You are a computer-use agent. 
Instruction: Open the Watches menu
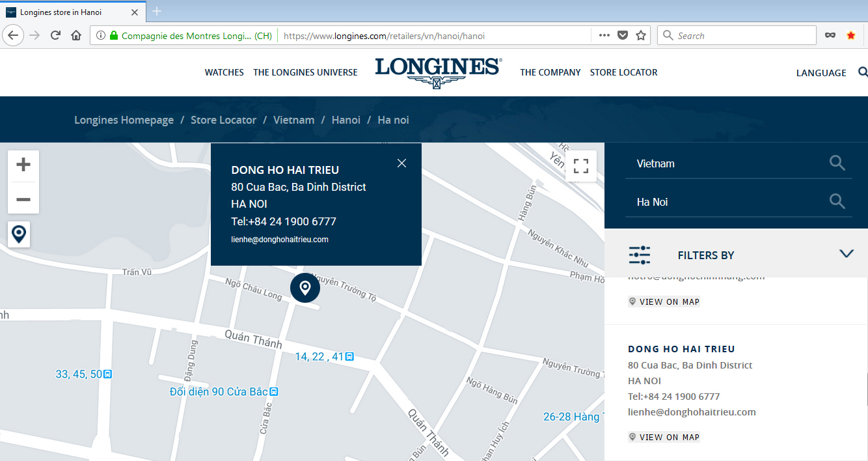[x=224, y=72]
